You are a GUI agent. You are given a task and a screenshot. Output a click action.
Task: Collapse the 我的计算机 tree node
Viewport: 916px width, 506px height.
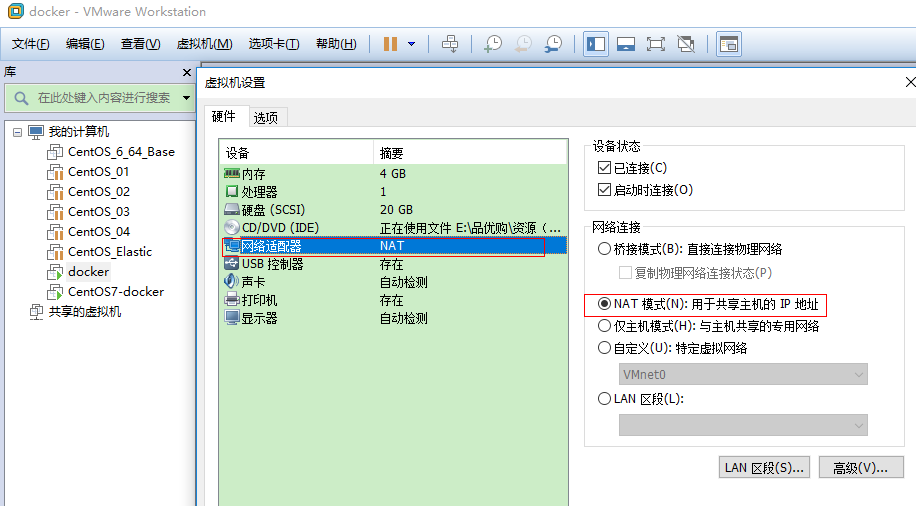[x=18, y=133]
